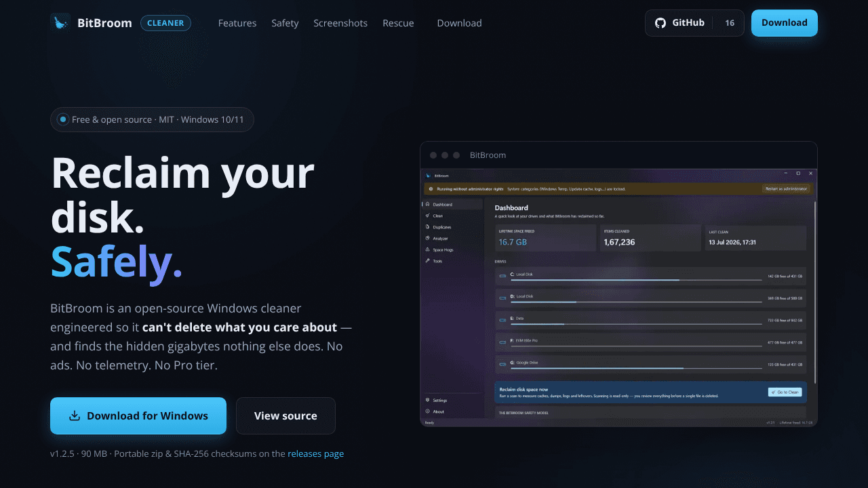Click the E: Data drive usage bar
This screenshot has height=488, width=868.
point(636,324)
